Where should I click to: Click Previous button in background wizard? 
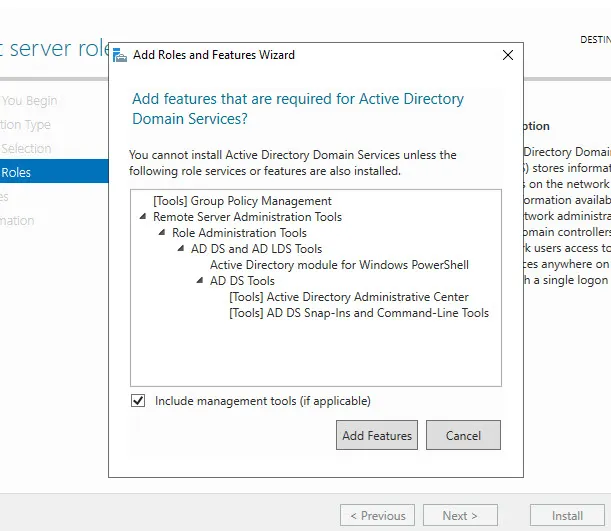coord(377,515)
